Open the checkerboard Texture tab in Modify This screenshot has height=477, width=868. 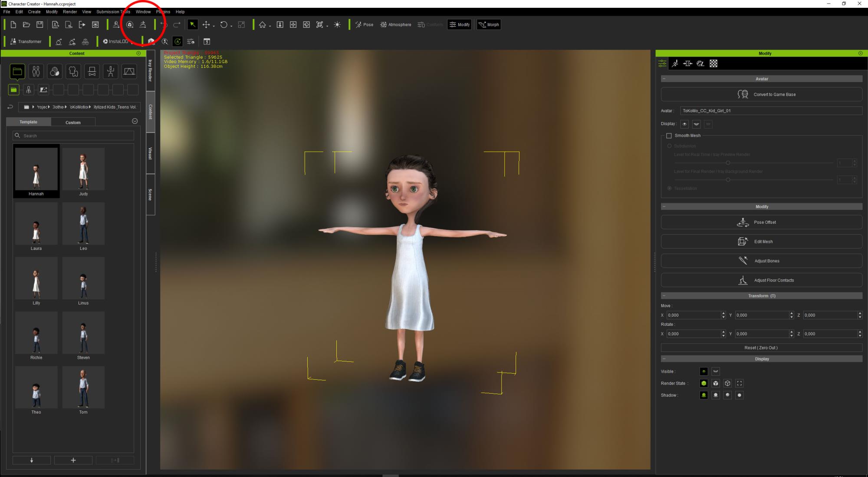[713, 64]
